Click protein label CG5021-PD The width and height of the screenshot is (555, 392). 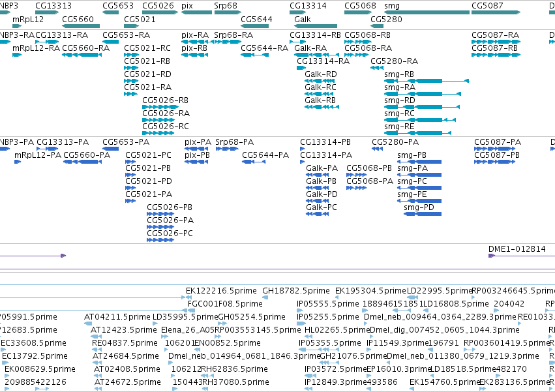149,182
